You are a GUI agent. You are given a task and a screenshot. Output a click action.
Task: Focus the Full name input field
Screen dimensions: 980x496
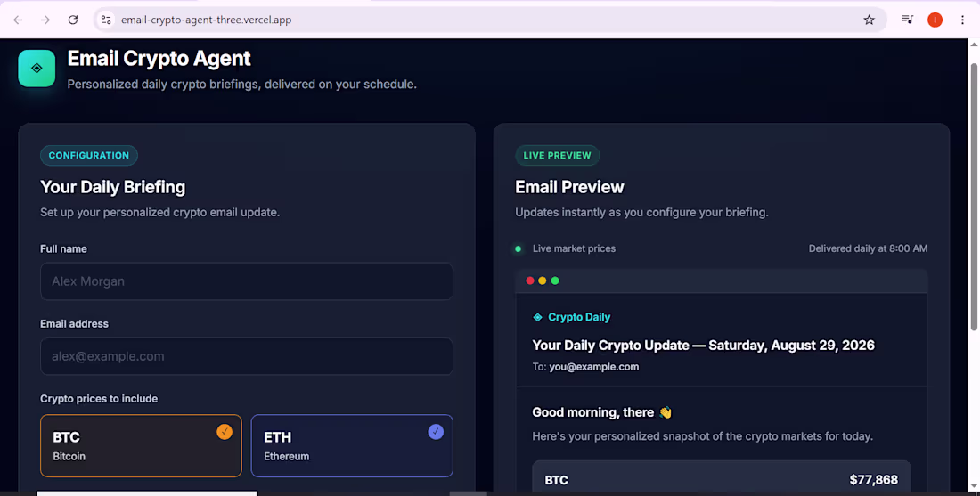tap(247, 281)
